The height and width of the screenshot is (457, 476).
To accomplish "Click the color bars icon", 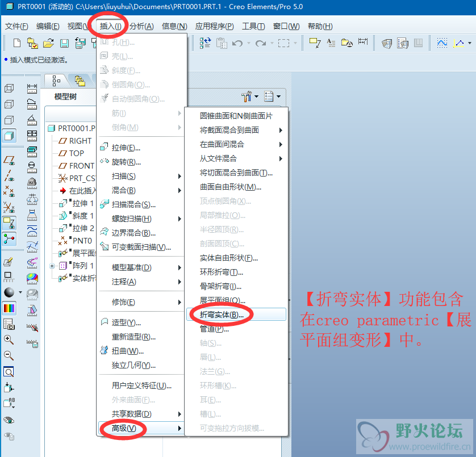I will click(x=9, y=308).
